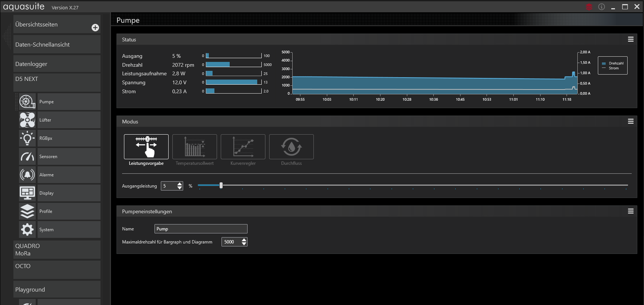Add a new Übersichtsseiten page with plus

[95, 28]
